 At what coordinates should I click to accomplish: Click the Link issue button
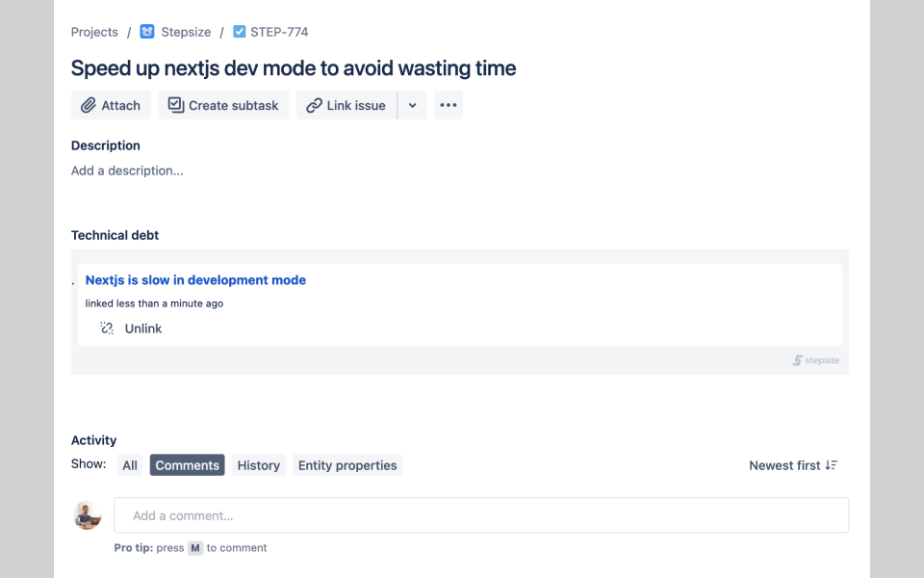(x=346, y=105)
